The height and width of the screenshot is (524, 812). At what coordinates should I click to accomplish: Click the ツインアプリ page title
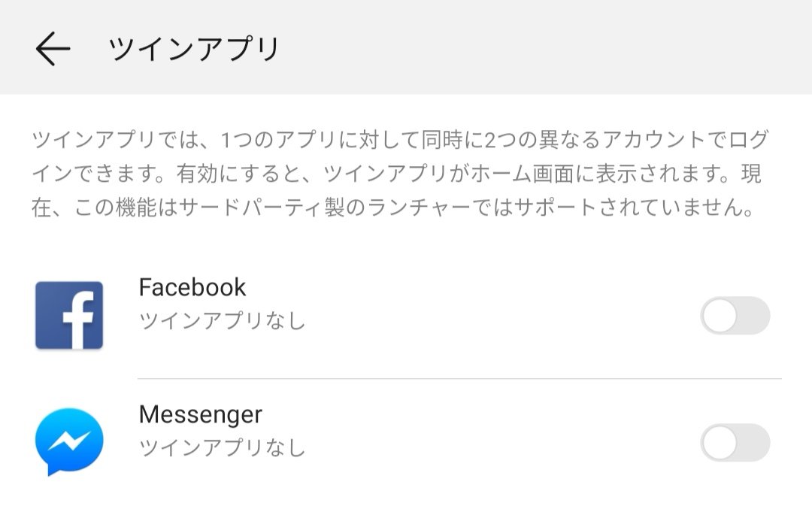pos(194,49)
